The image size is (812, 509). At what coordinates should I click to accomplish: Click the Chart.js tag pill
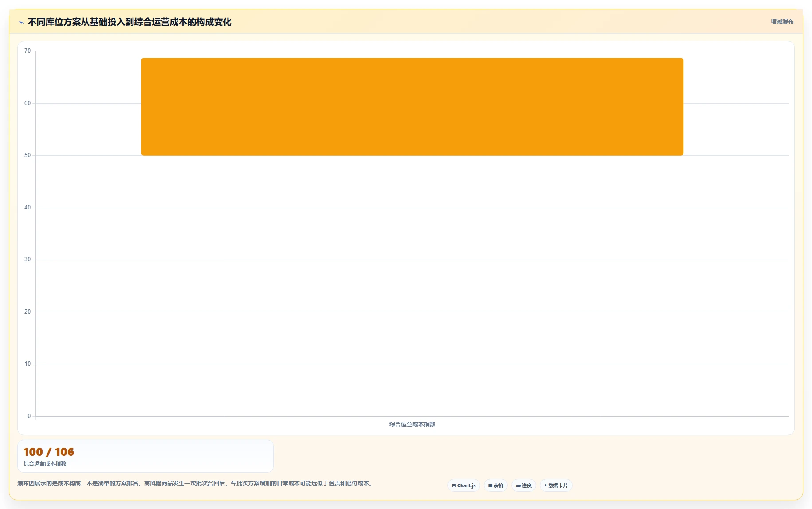point(463,485)
